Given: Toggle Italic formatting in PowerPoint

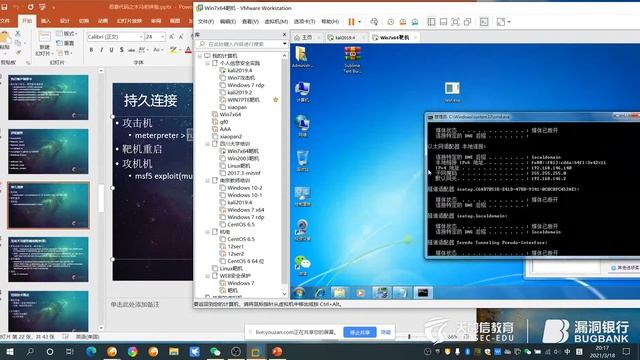Looking at the screenshot, I should [101, 50].
